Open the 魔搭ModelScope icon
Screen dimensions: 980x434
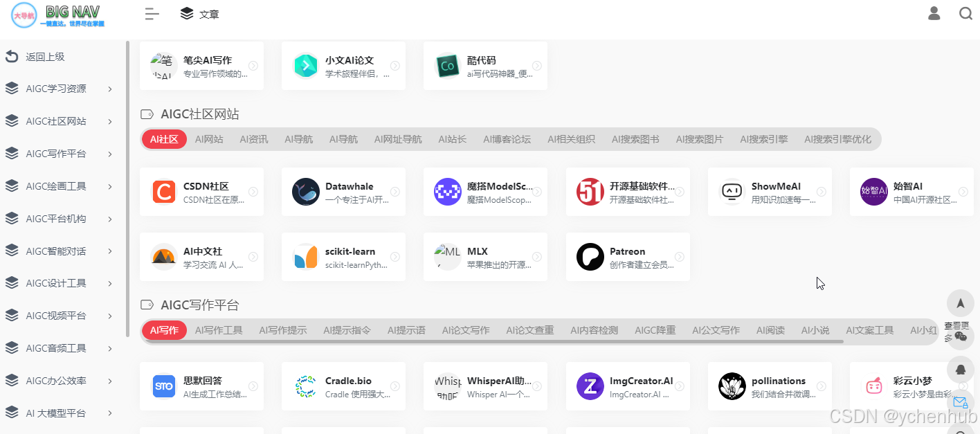(x=447, y=192)
